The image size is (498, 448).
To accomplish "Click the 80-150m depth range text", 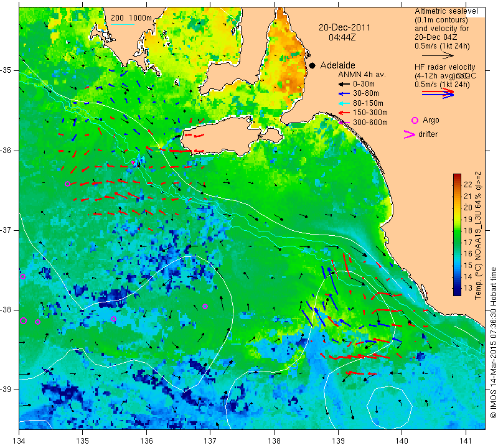I will pyautogui.click(x=368, y=103).
